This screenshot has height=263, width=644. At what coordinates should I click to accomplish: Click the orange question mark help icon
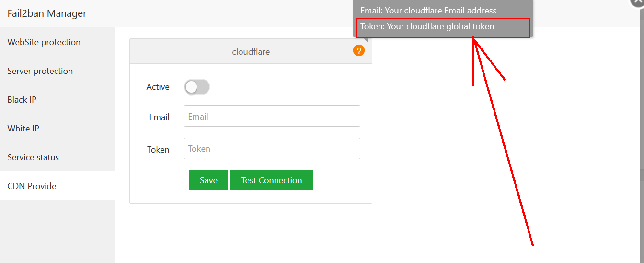coord(359,50)
